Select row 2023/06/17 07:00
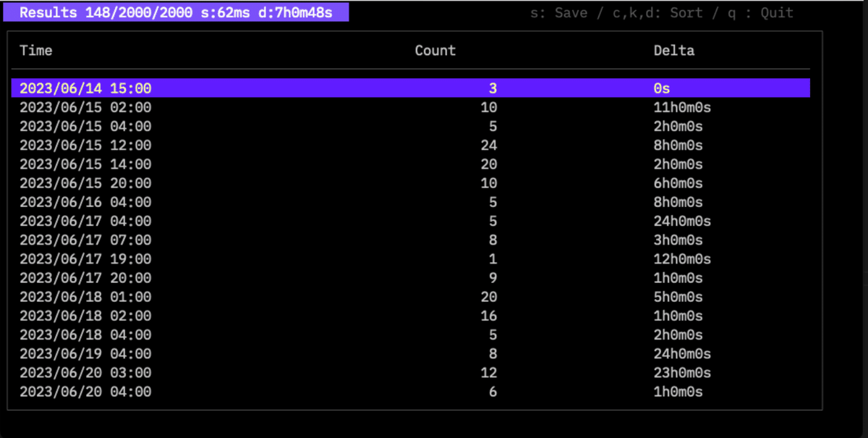 pos(410,240)
